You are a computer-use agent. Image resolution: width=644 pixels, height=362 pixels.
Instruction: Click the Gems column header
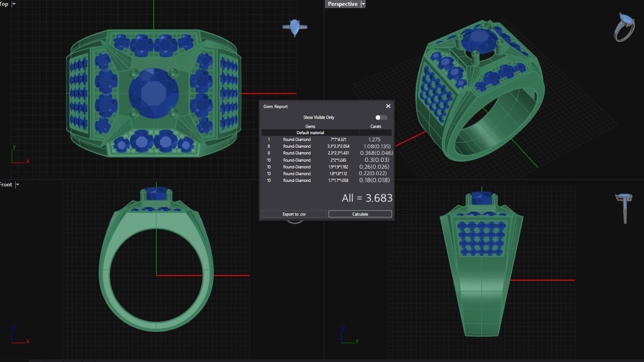coord(310,127)
